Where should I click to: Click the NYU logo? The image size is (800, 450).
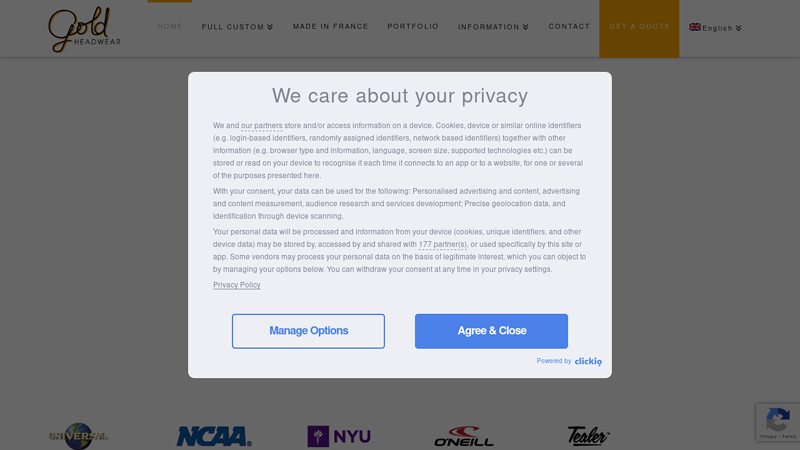point(339,436)
